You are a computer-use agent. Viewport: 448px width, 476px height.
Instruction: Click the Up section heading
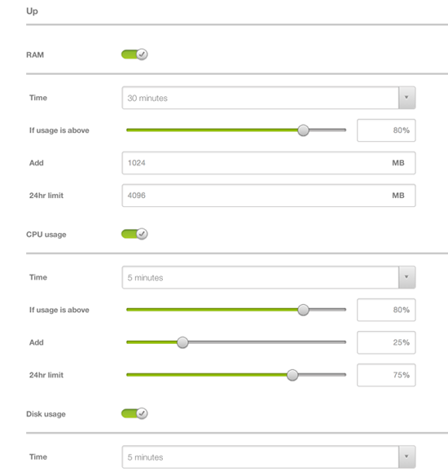click(x=32, y=11)
